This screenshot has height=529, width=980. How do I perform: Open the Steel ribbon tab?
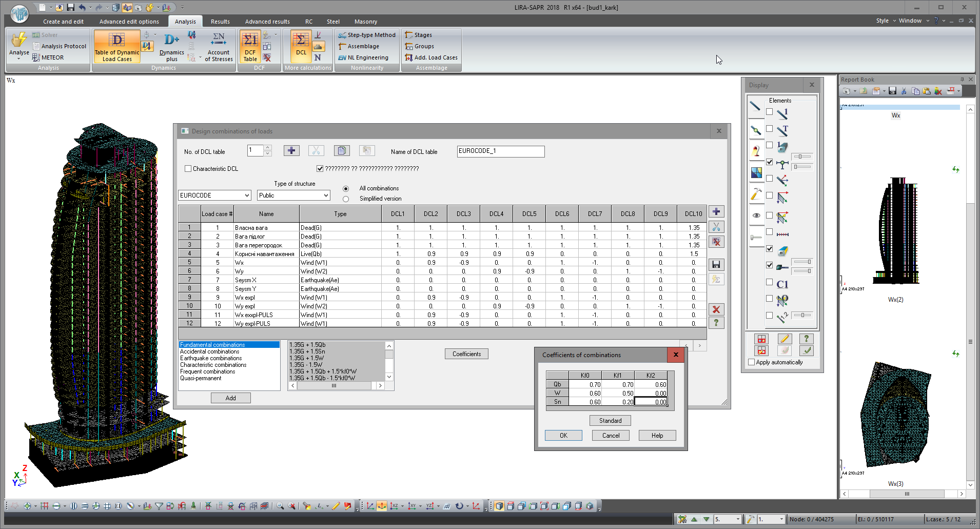click(x=333, y=22)
